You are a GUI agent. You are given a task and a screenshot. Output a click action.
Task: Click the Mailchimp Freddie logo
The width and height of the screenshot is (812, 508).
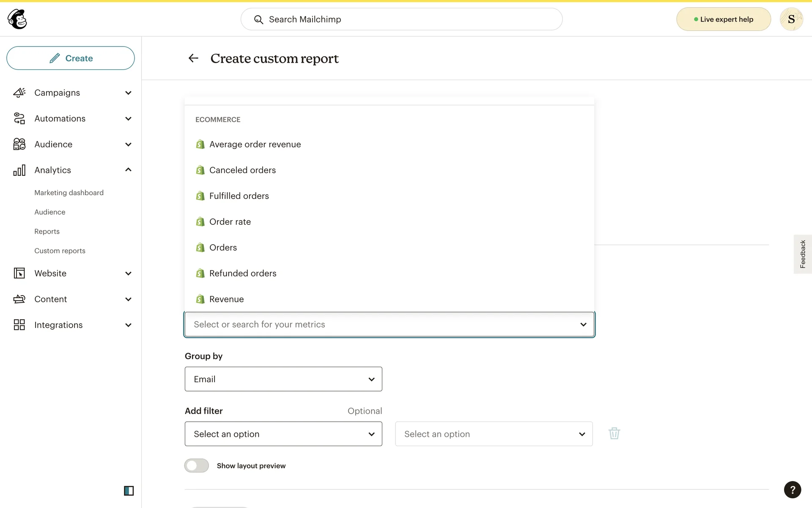(x=17, y=19)
